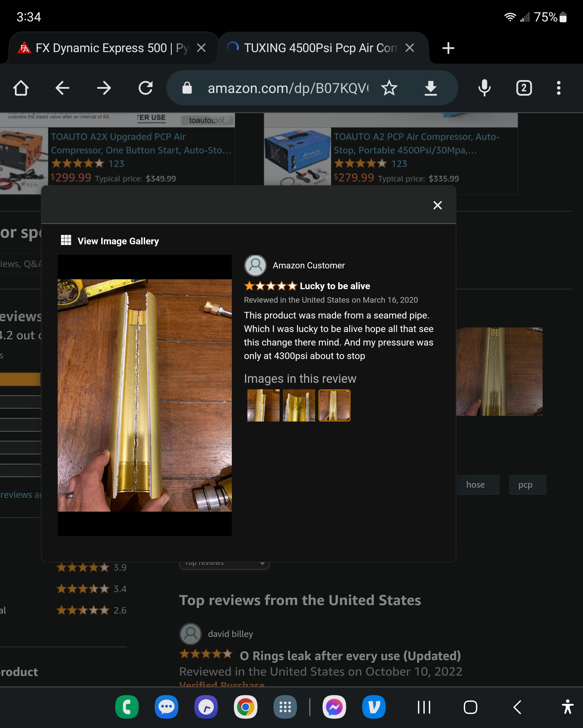Open Chrome three-dot overflow menu

click(559, 88)
